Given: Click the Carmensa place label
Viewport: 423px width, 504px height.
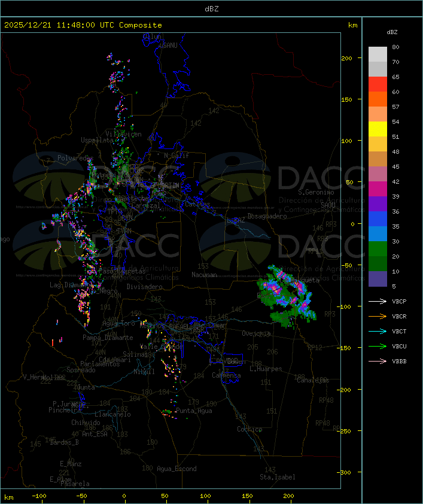Looking at the screenshot, I should (x=226, y=375).
